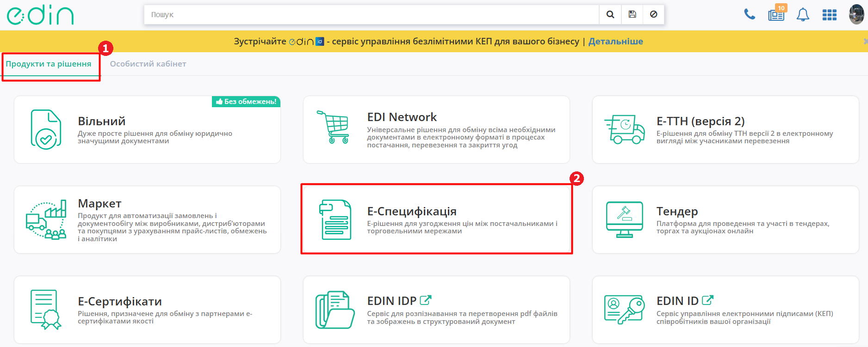Click EDI Network description text
This screenshot has width=868, height=347.
tap(461, 137)
